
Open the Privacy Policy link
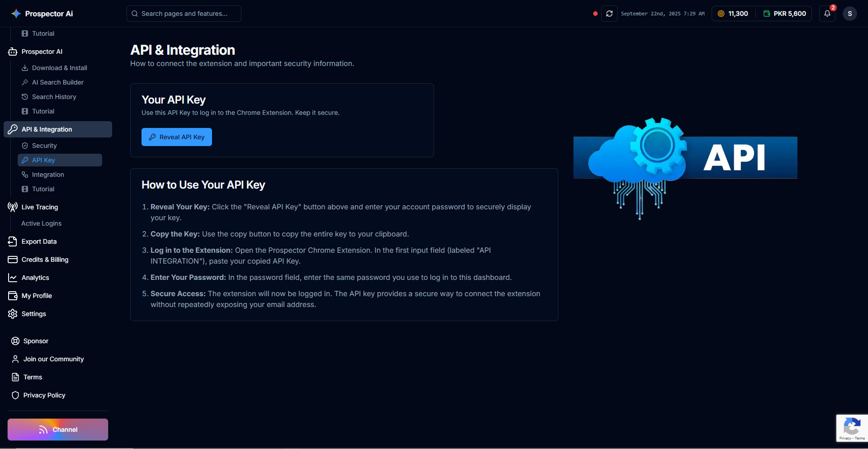[44, 395]
